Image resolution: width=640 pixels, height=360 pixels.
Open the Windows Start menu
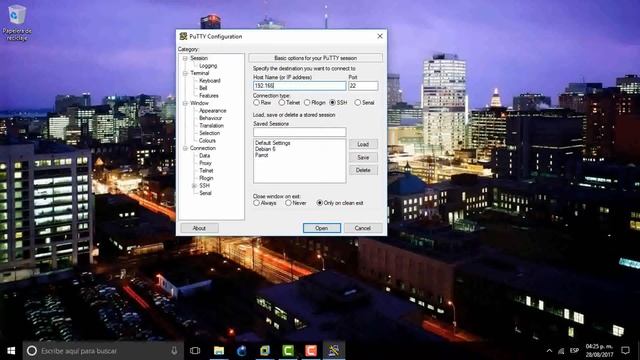pyautogui.click(x=11, y=351)
